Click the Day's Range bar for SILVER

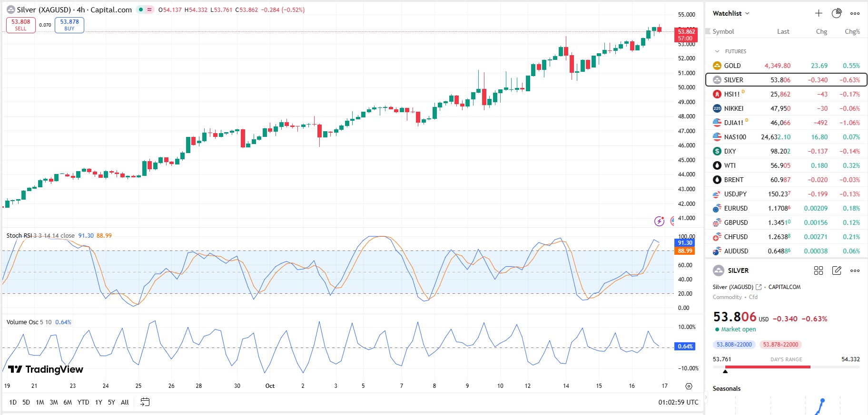[x=786, y=367]
